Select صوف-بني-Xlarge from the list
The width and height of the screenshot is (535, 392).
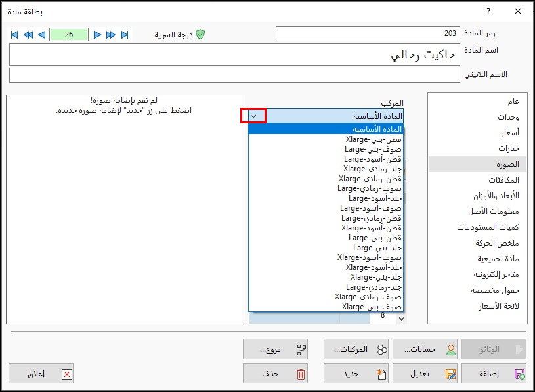click(x=326, y=307)
